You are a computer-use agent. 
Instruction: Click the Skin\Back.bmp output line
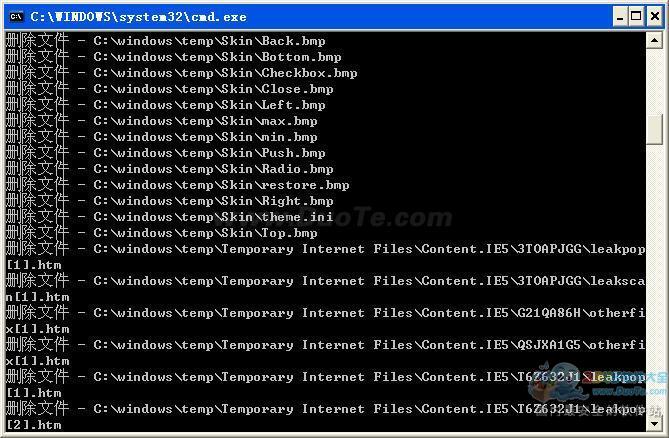(166, 41)
